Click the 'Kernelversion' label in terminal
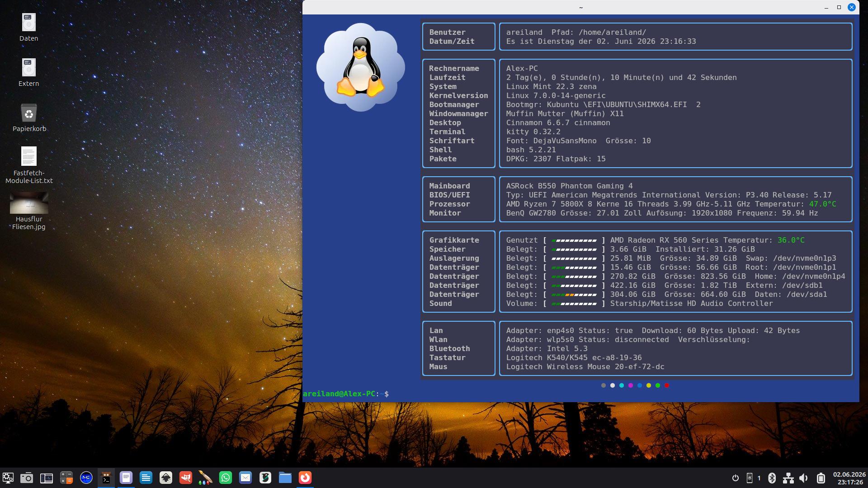Screen dimensions: 868x488 coord(458,96)
